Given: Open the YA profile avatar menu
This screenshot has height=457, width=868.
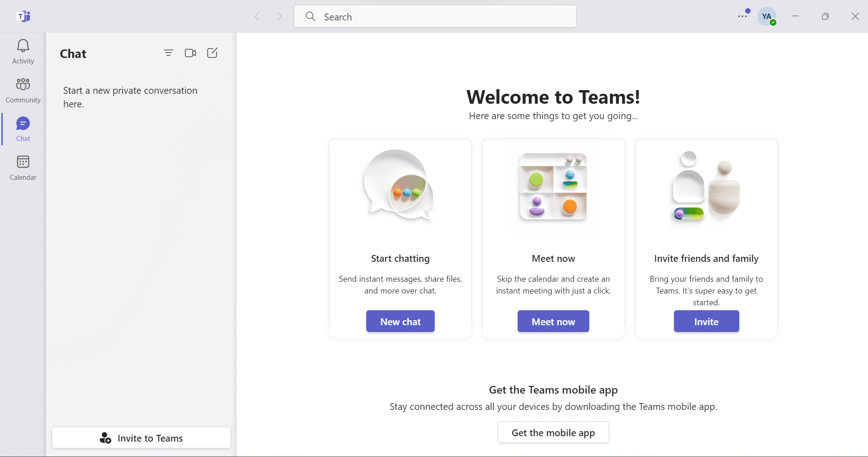Looking at the screenshot, I should [767, 17].
